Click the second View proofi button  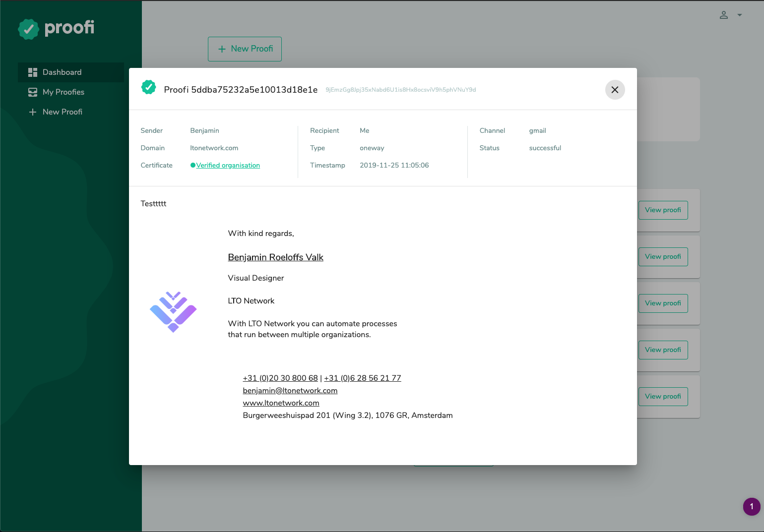click(x=663, y=257)
